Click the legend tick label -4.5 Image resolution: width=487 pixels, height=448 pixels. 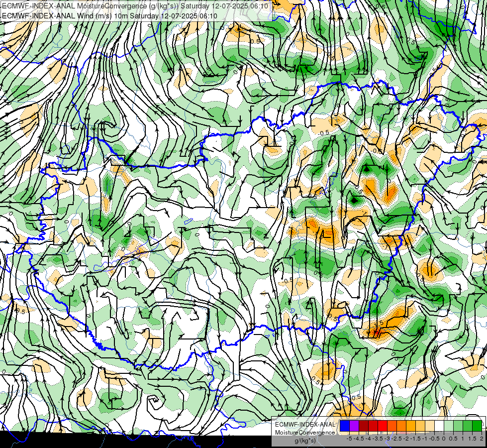[359, 439]
